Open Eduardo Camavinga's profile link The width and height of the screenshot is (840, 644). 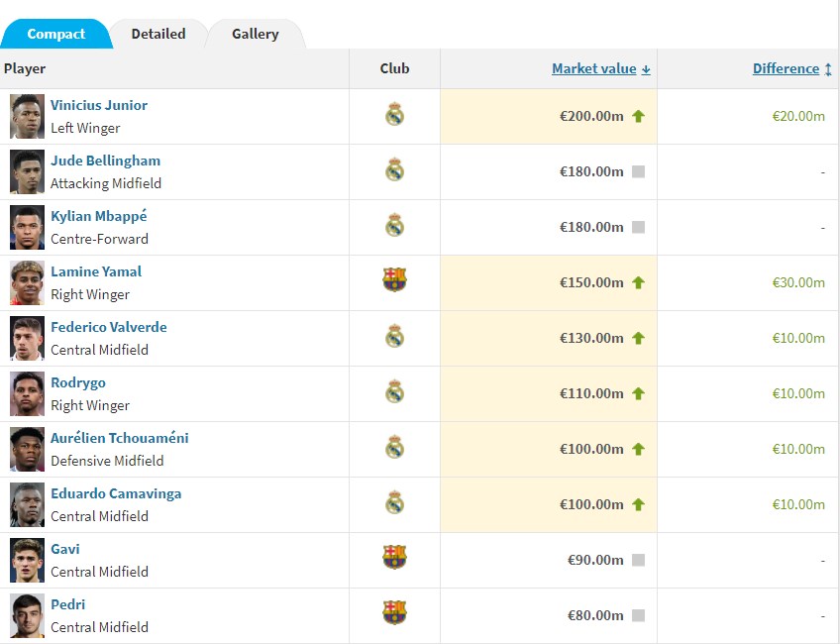(116, 493)
